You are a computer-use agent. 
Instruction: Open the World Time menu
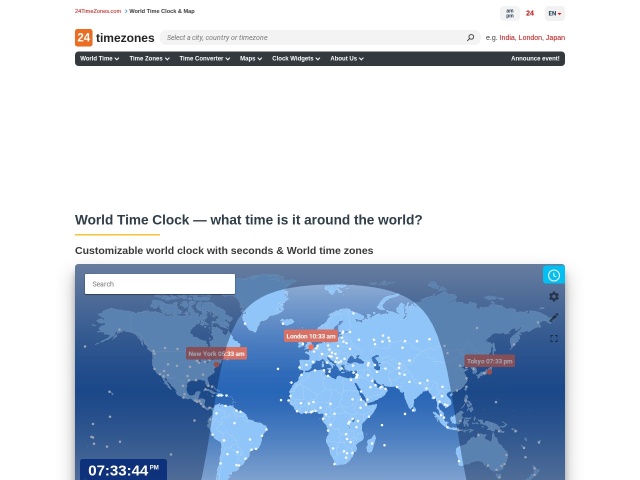99,58
